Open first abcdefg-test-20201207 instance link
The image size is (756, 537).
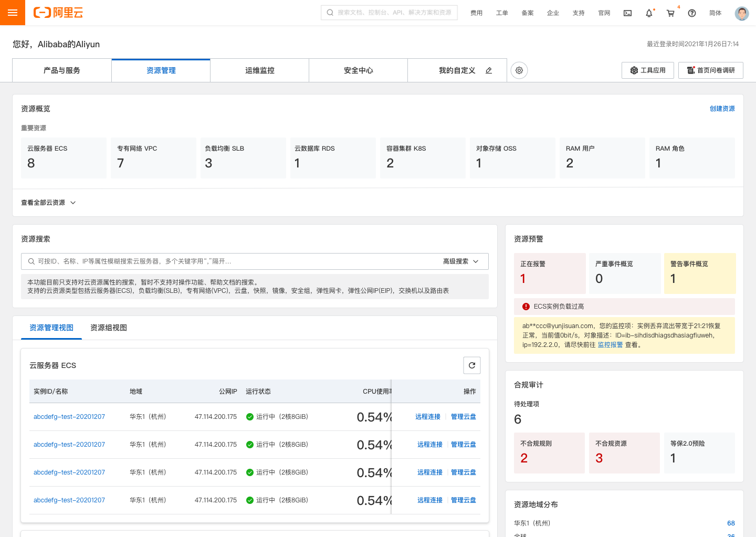tap(69, 417)
